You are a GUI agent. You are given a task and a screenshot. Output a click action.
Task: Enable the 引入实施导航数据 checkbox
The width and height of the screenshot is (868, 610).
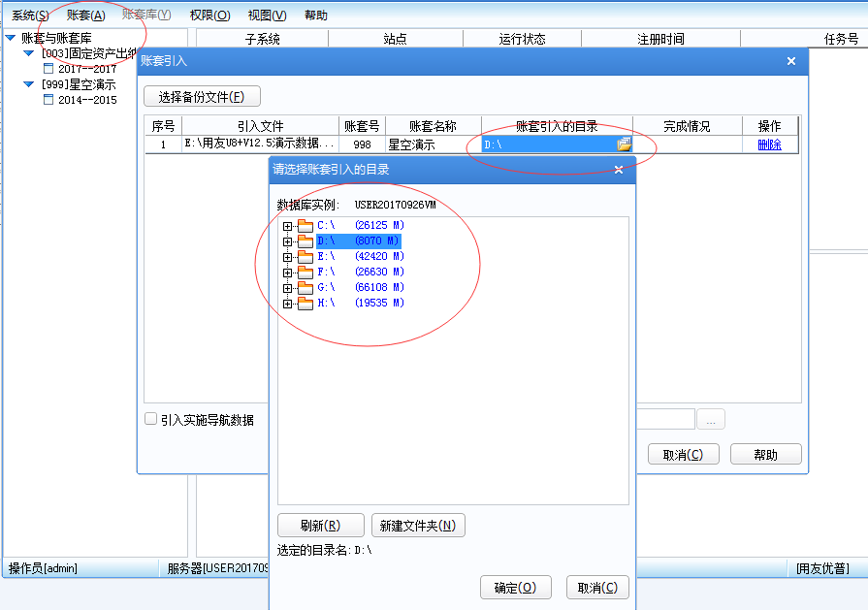(150, 419)
